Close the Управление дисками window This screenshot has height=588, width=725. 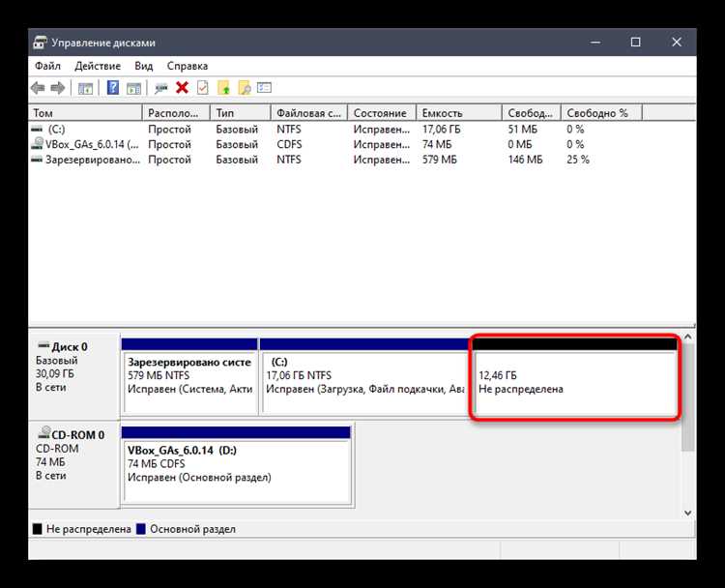click(x=677, y=43)
